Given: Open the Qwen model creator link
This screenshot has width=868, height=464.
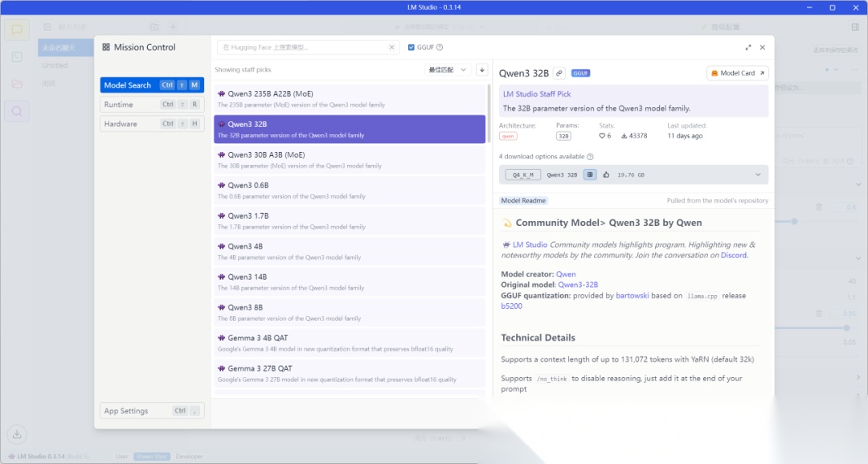Looking at the screenshot, I should pos(566,274).
